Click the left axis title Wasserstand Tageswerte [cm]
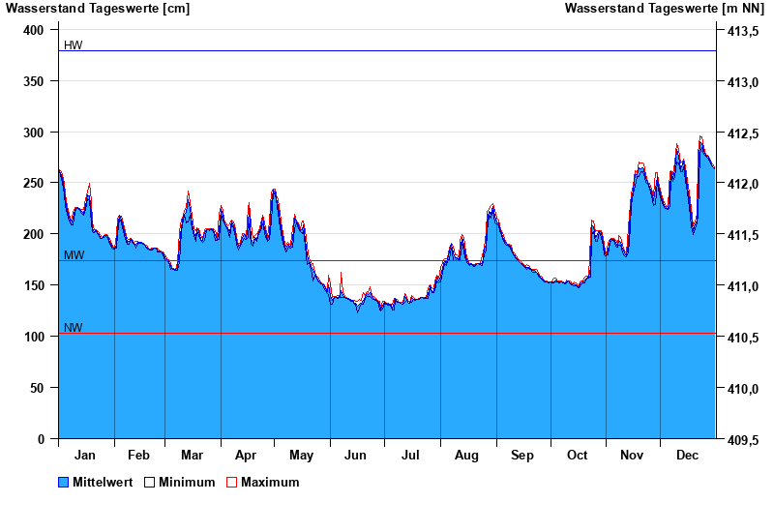Image resolution: width=774 pixels, height=532 pixels. click(x=98, y=9)
